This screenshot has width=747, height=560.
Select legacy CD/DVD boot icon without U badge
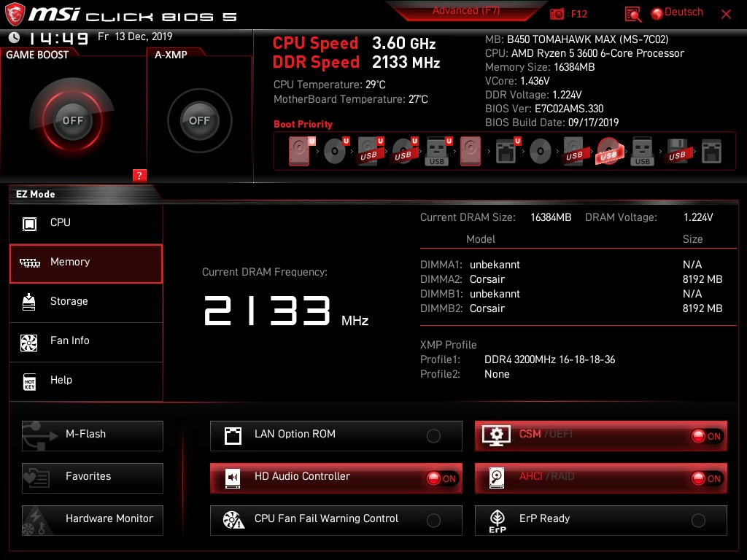tap(541, 152)
